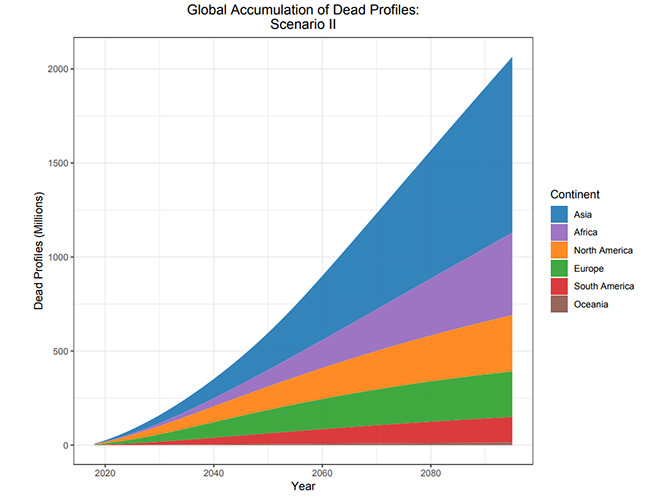Click the 2060 tick on the x-axis
This screenshot has height=502, width=650.
point(322,472)
